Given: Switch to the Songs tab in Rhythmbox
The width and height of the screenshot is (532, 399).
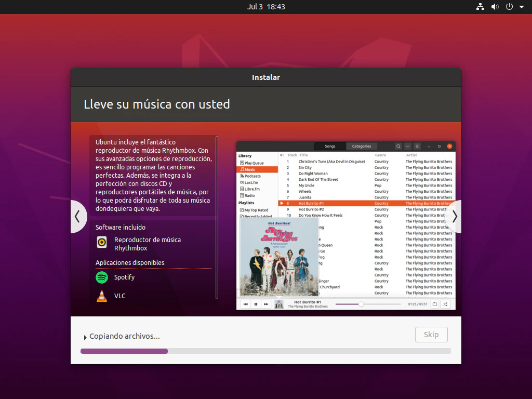Looking at the screenshot, I should pyautogui.click(x=330, y=146).
